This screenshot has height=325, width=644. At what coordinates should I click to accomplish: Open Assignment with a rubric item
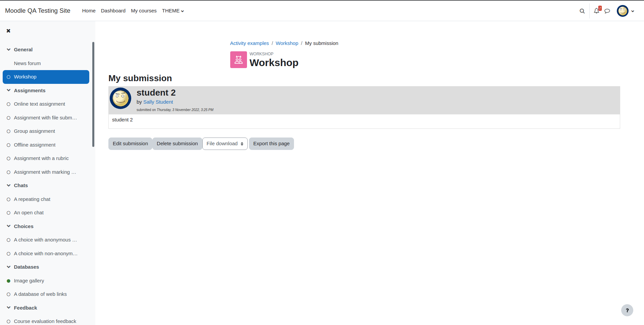click(41, 158)
